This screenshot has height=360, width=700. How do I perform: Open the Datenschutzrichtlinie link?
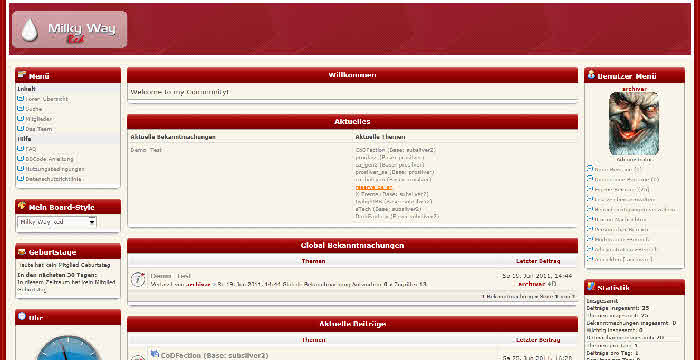click(54, 179)
